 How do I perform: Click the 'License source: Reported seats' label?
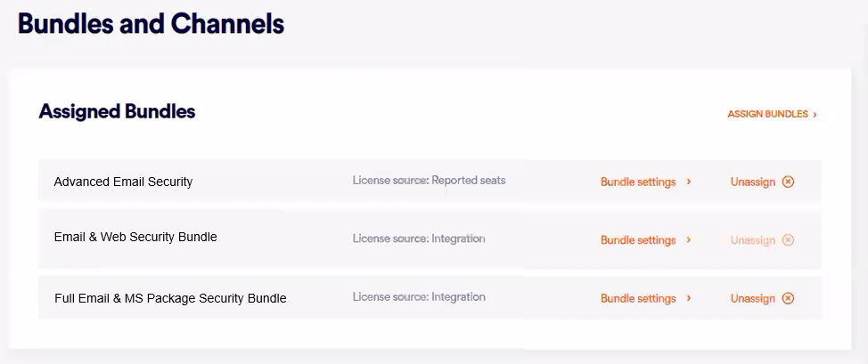(429, 180)
